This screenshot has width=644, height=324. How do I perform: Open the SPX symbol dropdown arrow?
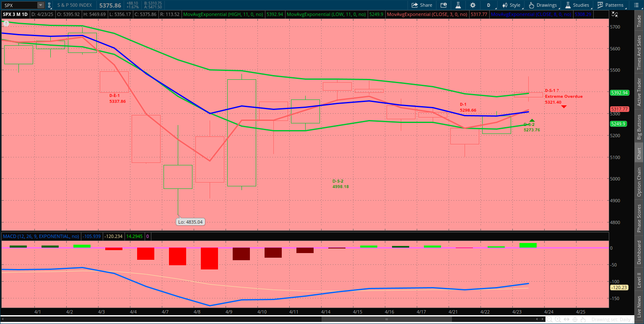coord(40,5)
